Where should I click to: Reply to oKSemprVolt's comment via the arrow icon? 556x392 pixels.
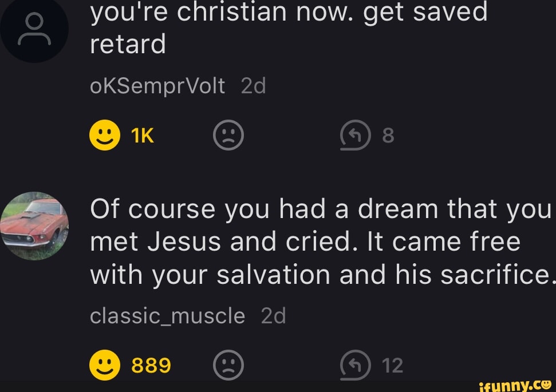click(x=355, y=137)
